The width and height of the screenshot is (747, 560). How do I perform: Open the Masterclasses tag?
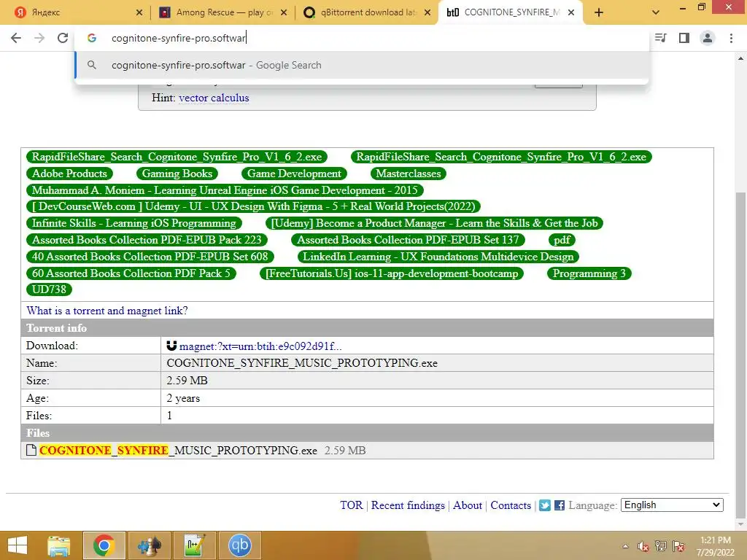coord(409,174)
